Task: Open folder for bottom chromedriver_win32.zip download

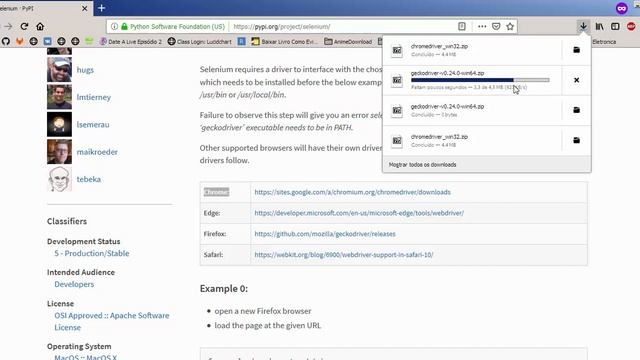Action: coord(576,140)
